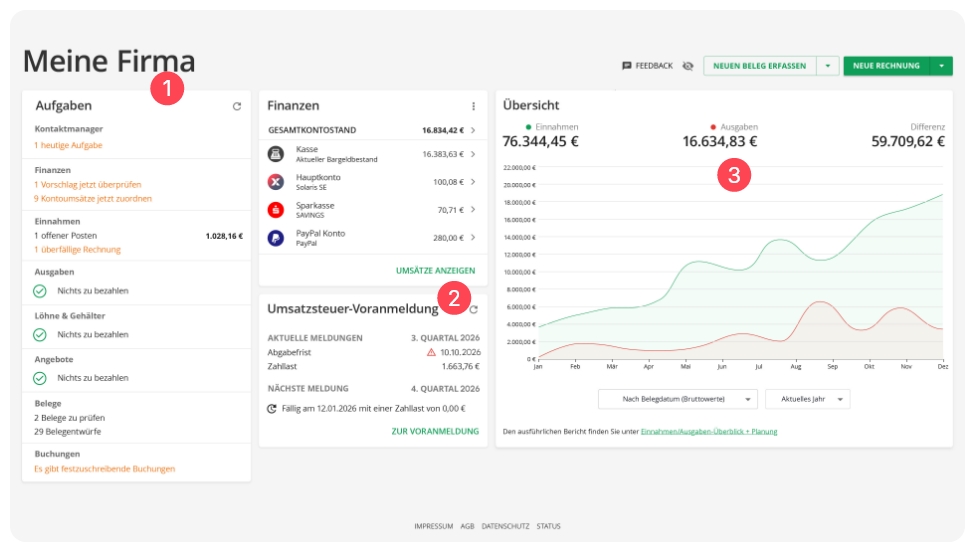Click the PayPal Konto icon
The height and width of the screenshot is (552, 975).
276,238
